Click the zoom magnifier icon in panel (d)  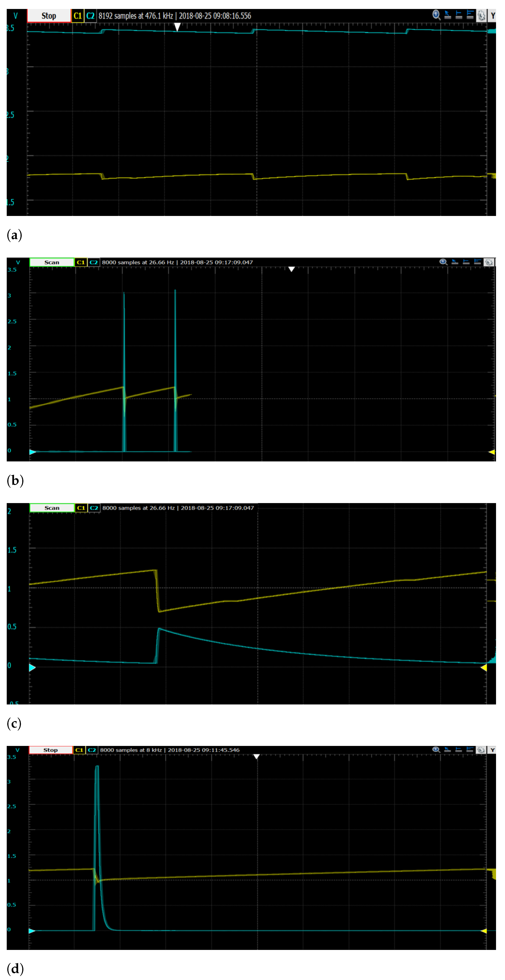point(436,750)
